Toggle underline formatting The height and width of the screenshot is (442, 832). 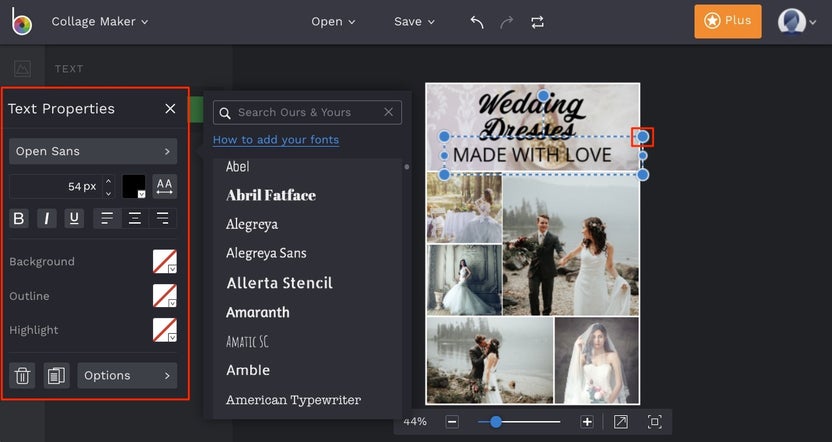click(x=74, y=218)
